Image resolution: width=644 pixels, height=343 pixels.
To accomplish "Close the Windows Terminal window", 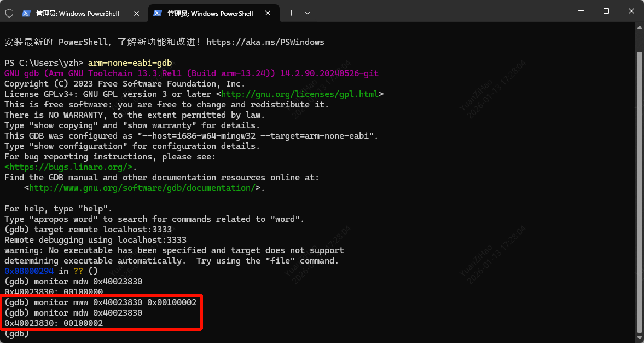I will 631,11.
